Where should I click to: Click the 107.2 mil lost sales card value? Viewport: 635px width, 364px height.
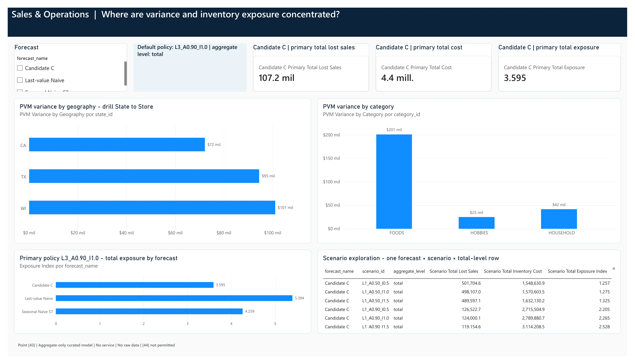coord(276,78)
